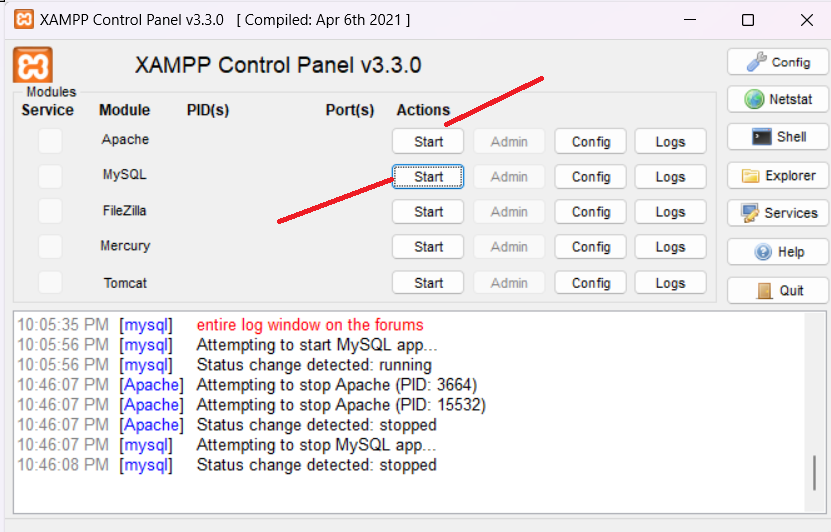View Tomcat Logs
Image resolution: width=831 pixels, height=532 pixels.
point(670,283)
